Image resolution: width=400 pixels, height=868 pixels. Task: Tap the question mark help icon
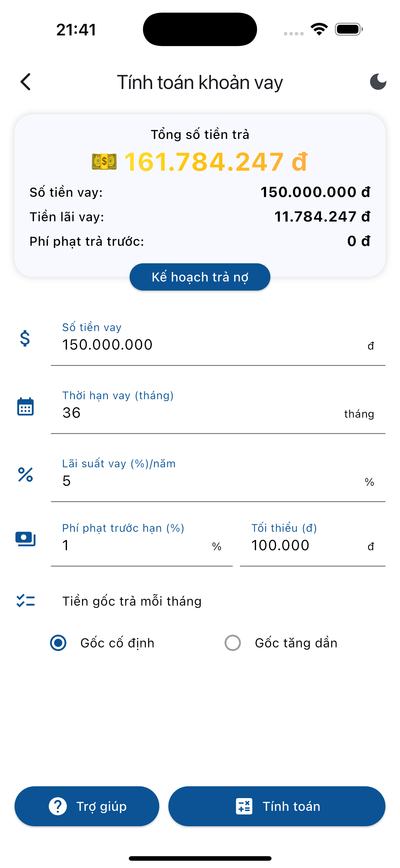pos(58,806)
